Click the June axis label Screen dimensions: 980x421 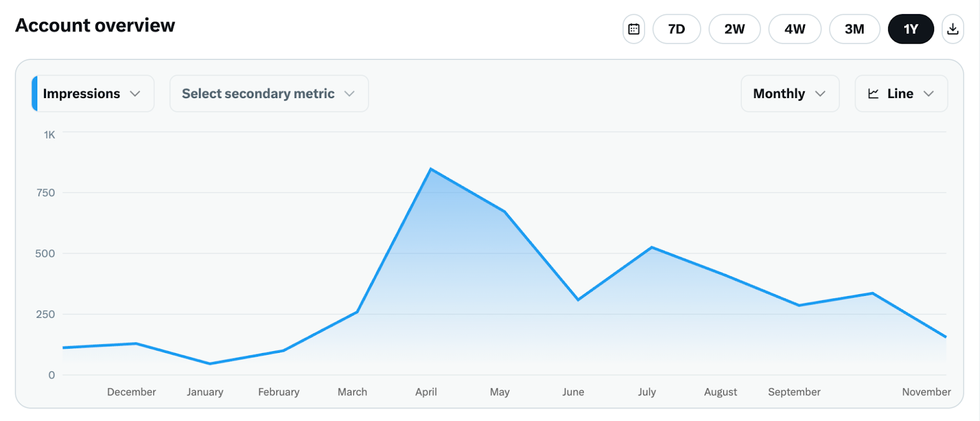pos(573,392)
